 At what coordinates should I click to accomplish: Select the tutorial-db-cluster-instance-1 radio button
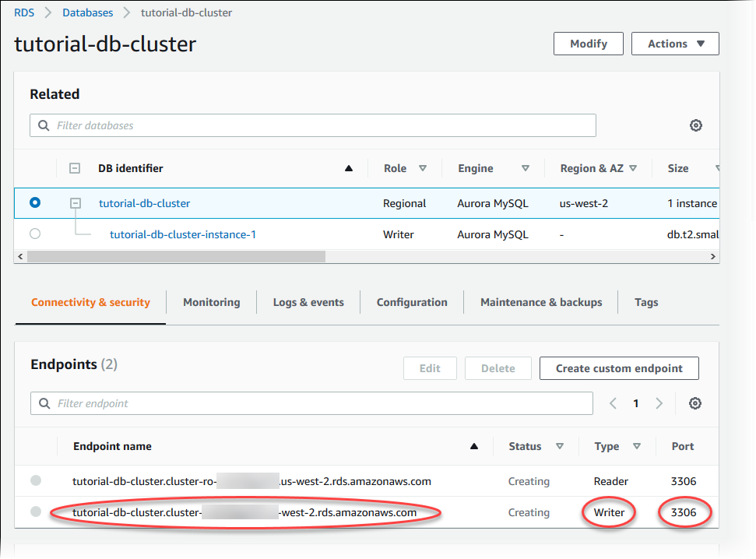[x=35, y=234]
